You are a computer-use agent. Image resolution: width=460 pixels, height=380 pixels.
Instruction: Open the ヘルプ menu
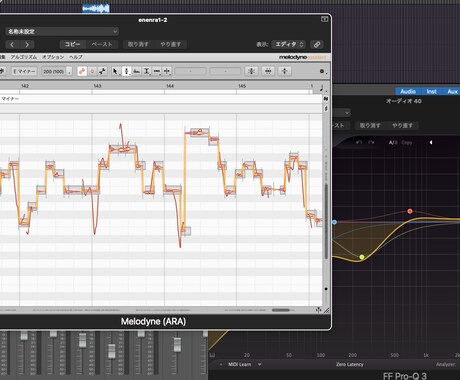[x=76, y=57]
